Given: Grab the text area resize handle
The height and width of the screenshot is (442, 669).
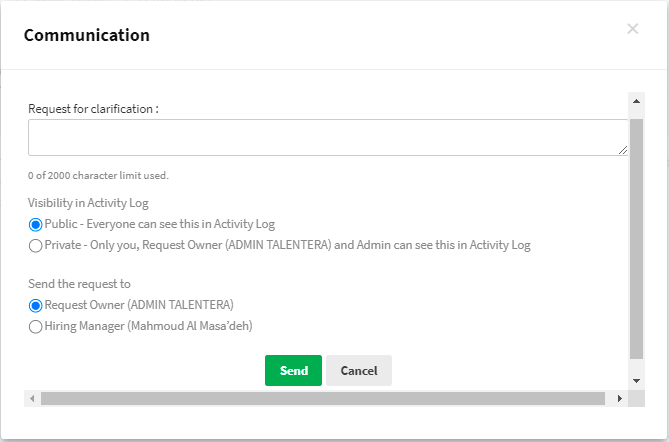Looking at the screenshot, I should pyautogui.click(x=622, y=149).
